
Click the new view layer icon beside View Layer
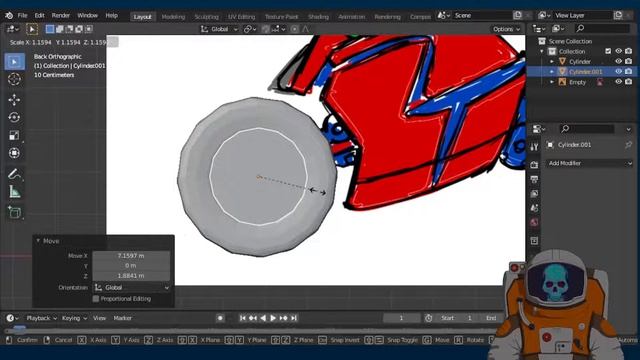[x=618, y=16]
